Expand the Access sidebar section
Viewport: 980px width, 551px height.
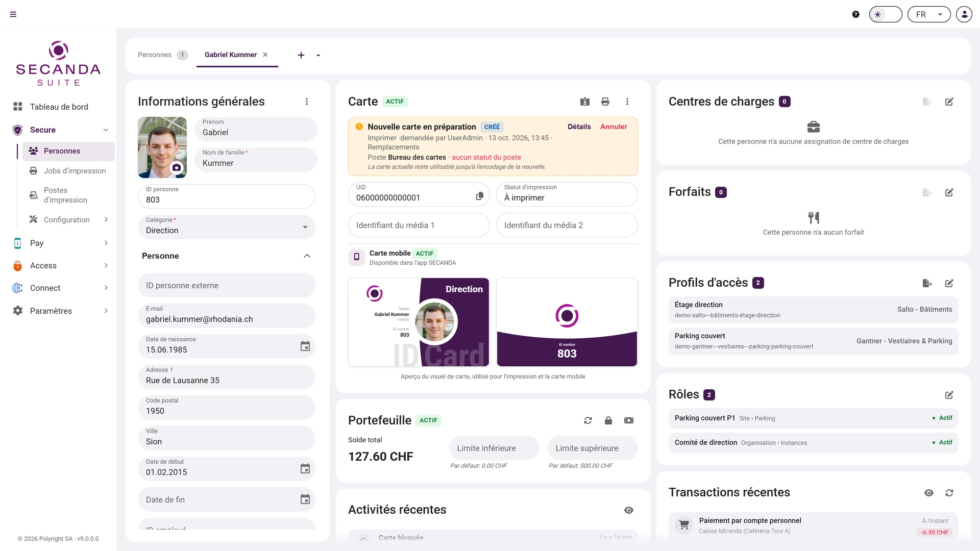[x=106, y=265]
